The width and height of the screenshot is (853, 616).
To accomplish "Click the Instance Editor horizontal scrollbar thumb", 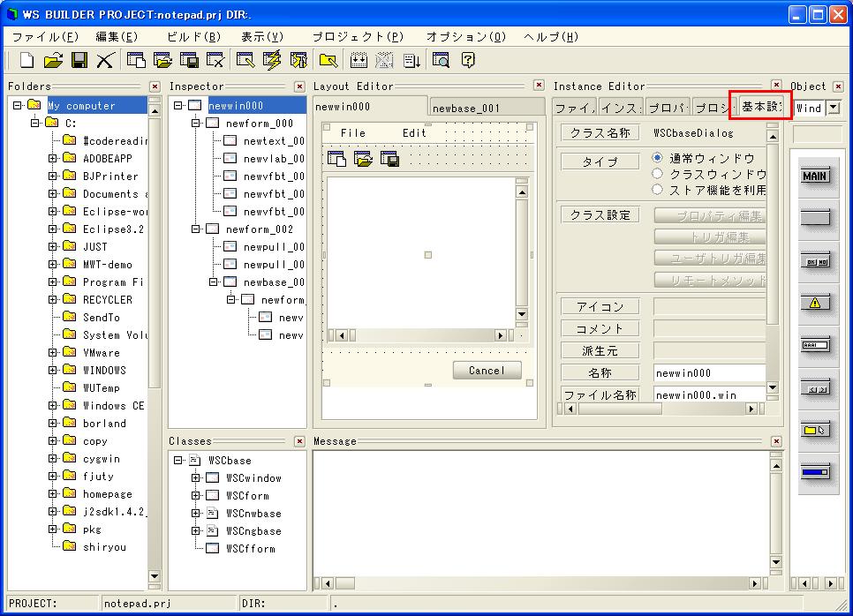I will tap(620, 409).
